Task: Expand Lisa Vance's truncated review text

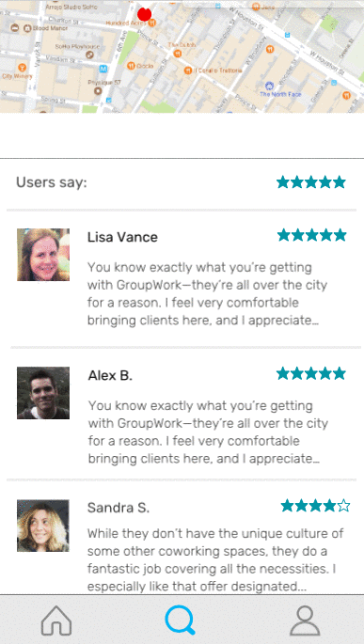Action: click(207, 294)
